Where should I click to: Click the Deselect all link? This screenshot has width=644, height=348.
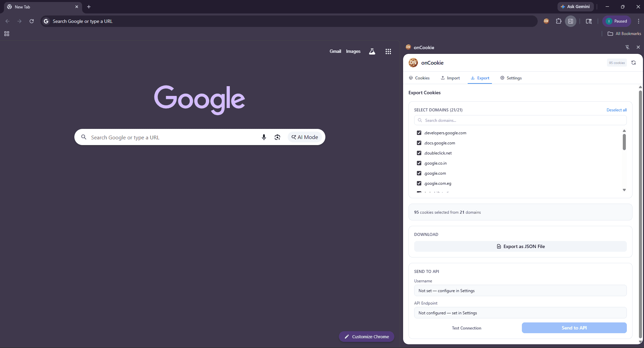(x=616, y=110)
